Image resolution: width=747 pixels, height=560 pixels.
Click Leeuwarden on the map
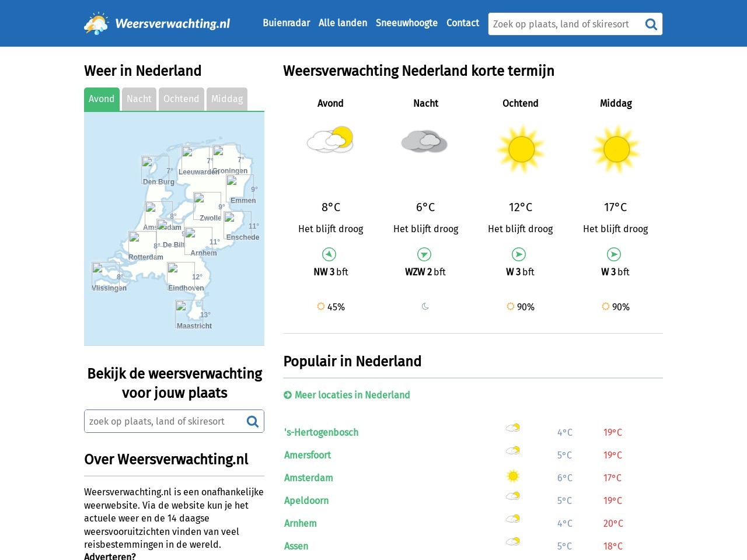click(x=199, y=172)
